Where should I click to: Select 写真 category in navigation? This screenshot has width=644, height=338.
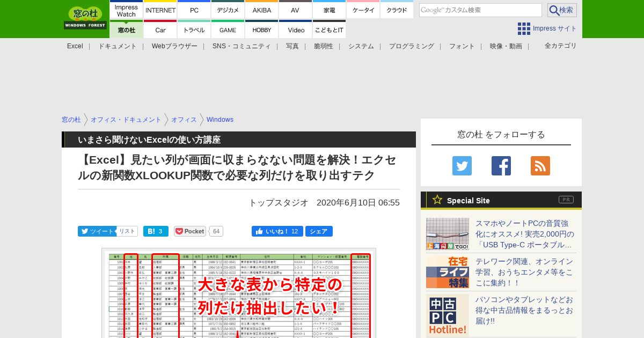click(292, 46)
